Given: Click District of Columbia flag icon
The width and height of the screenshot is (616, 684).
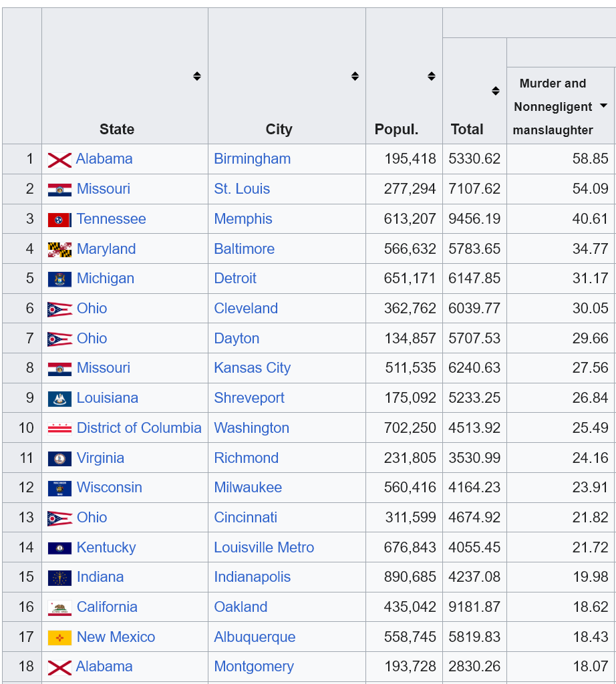Looking at the screenshot, I should click(59, 429).
